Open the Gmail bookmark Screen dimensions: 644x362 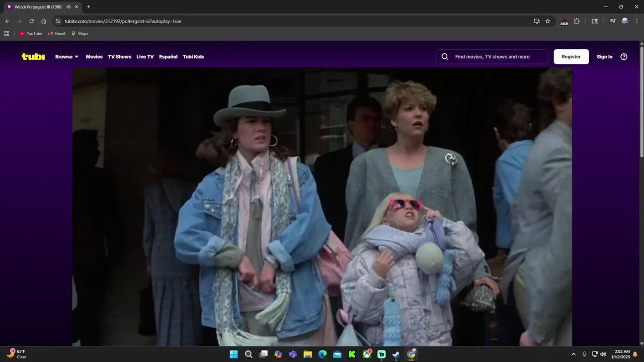[57, 34]
